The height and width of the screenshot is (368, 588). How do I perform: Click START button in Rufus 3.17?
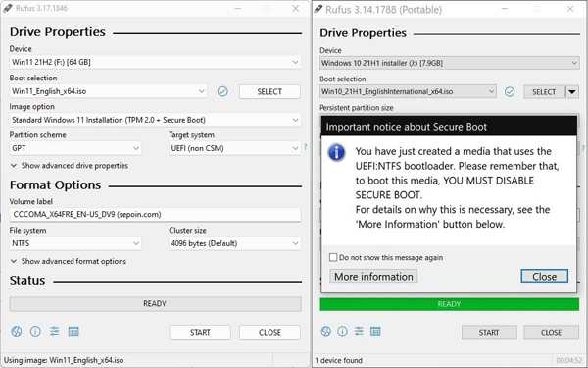[x=200, y=332]
